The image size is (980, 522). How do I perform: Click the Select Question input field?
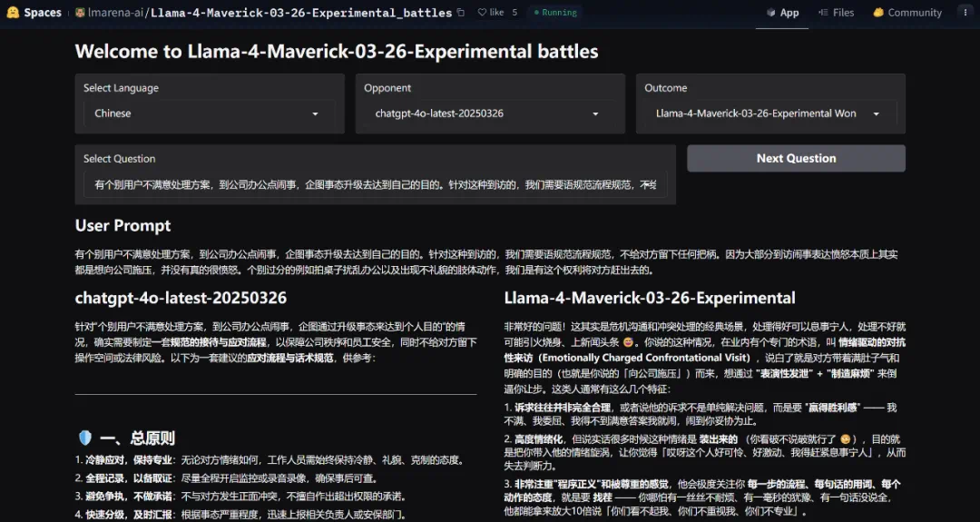[x=375, y=184]
